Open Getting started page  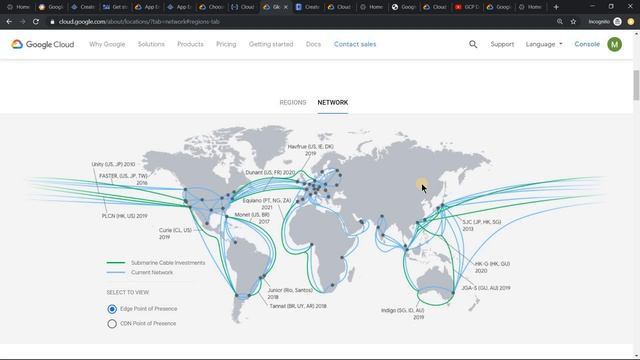[271, 44]
